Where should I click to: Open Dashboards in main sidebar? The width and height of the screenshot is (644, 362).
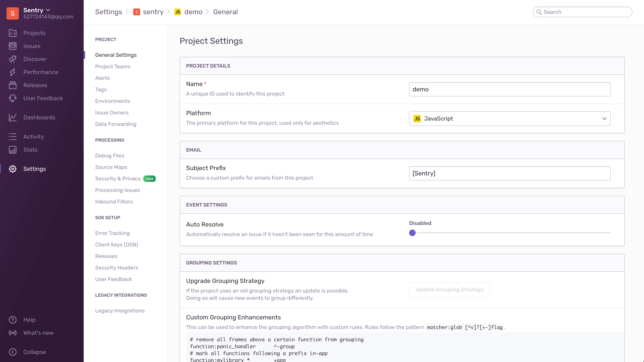[39, 117]
